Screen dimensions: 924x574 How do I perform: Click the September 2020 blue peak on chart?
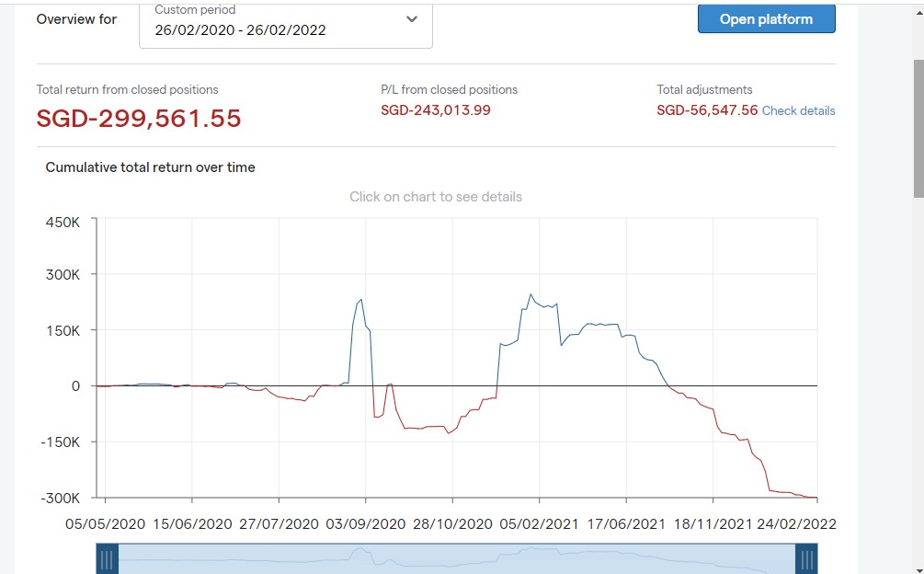point(360,300)
